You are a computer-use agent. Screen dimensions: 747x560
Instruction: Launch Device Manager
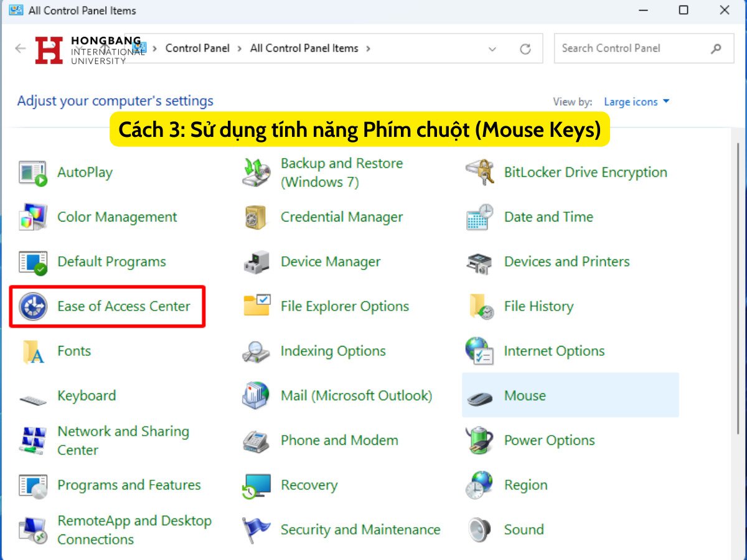pyautogui.click(x=331, y=261)
